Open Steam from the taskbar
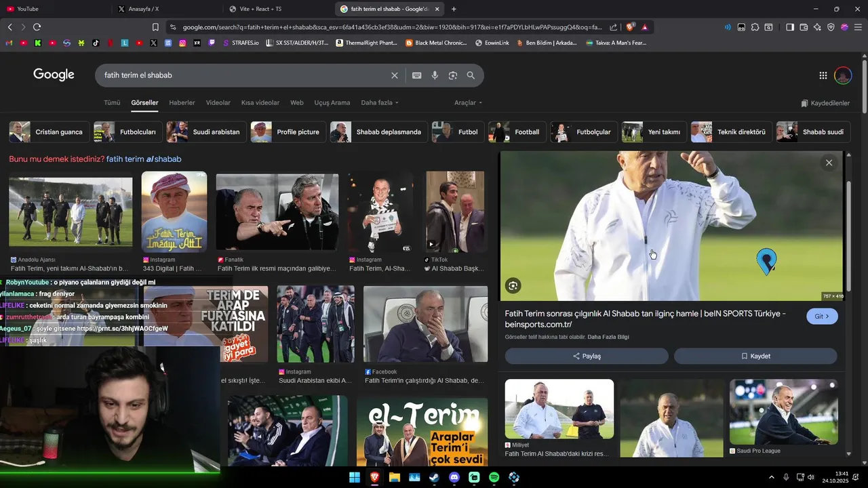This screenshot has height=488, width=868. [434, 477]
